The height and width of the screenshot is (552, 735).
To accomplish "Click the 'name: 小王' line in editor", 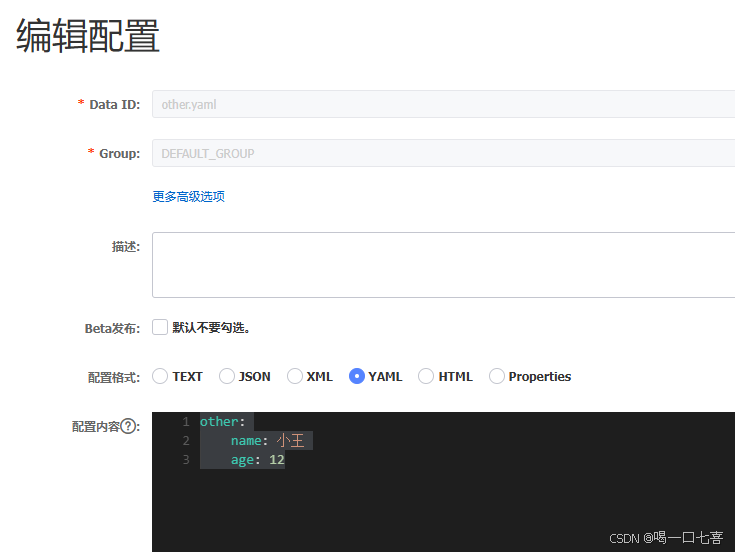I will pos(267,440).
